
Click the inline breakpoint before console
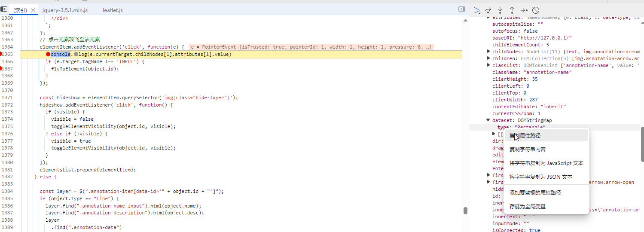click(x=48, y=54)
